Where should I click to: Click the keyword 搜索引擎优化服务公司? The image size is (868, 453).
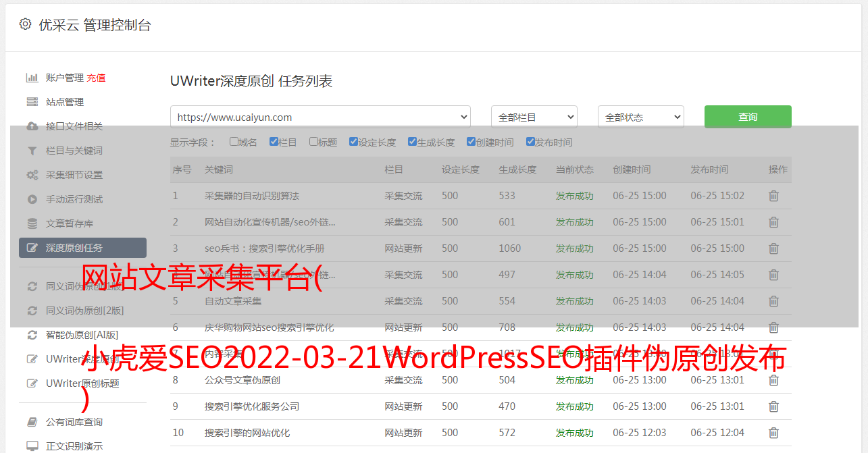[x=252, y=406]
